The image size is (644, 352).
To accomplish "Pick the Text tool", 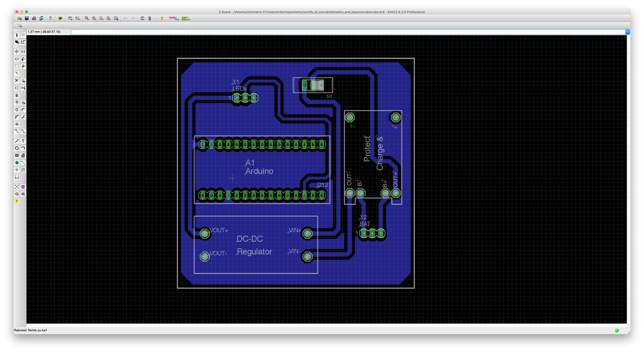I will (x=23, y=141).
